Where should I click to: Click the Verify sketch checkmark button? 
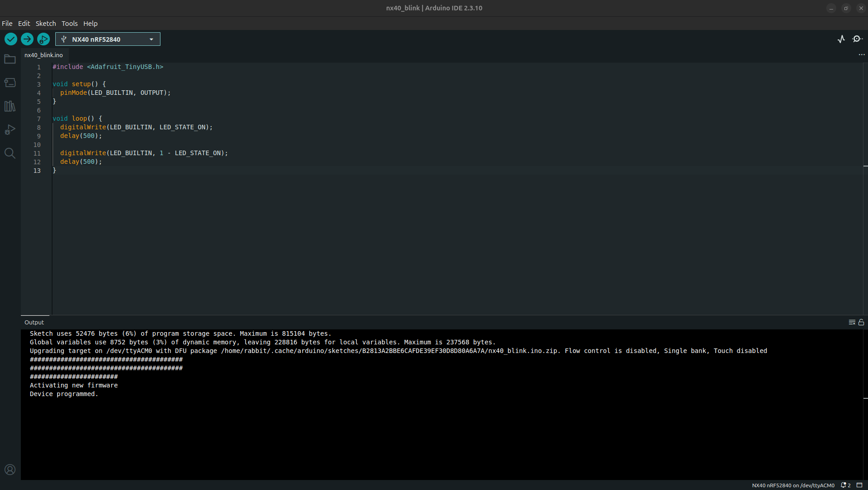pos(11,39)
